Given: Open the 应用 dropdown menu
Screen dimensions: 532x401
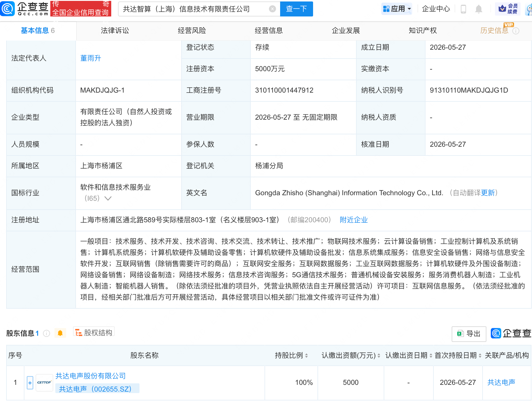Looking at the screenshot, I should tap(397, 9).
